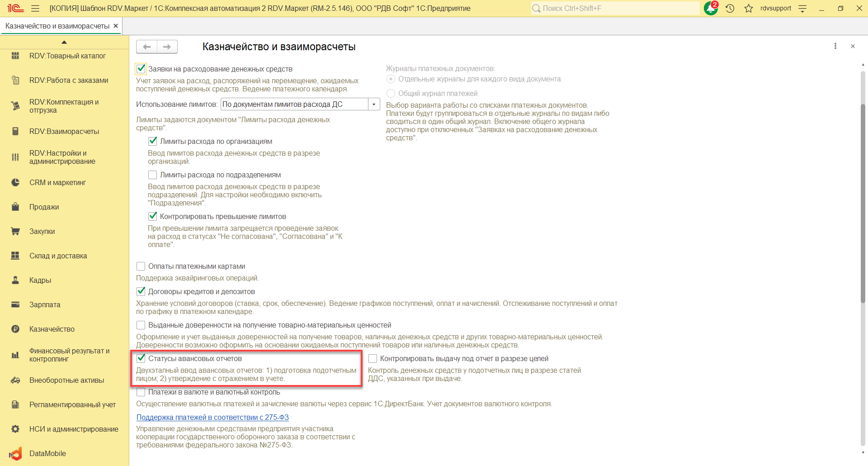The image size is (868, 466).
Task: Open Регламентированный учет document icon
Action: (x=15, y=404)
